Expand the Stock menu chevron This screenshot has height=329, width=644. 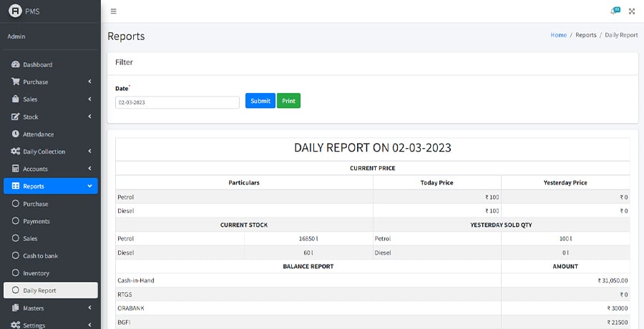89,117
